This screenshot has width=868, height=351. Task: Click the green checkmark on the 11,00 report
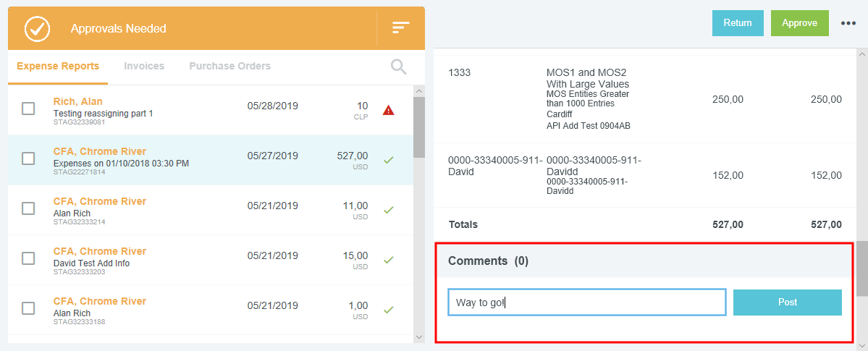click(389, 210)
